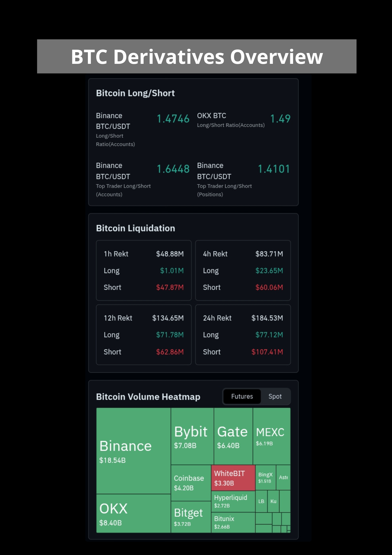
Task: Click the 4h Short value $60.06M
Action: tap(269, 287)
